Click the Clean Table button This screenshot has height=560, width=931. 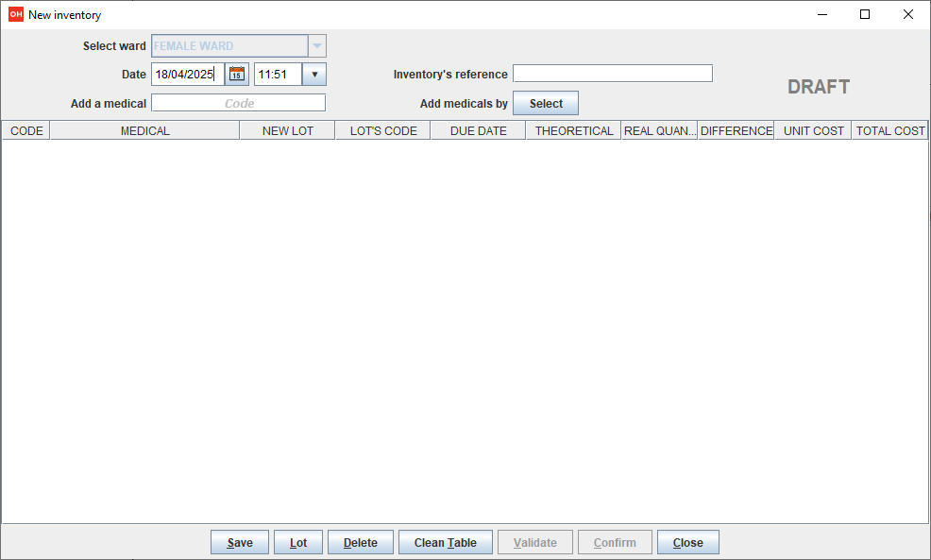coord(445,542)
